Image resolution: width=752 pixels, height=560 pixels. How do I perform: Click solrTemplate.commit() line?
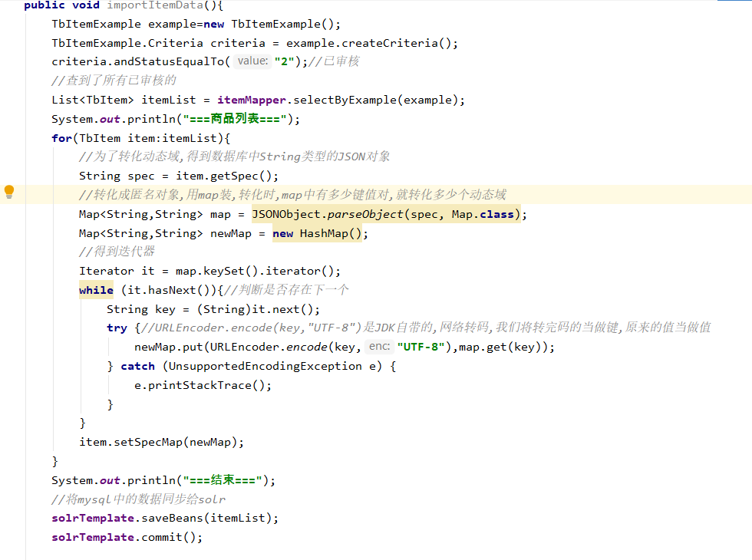click(127, 537)
